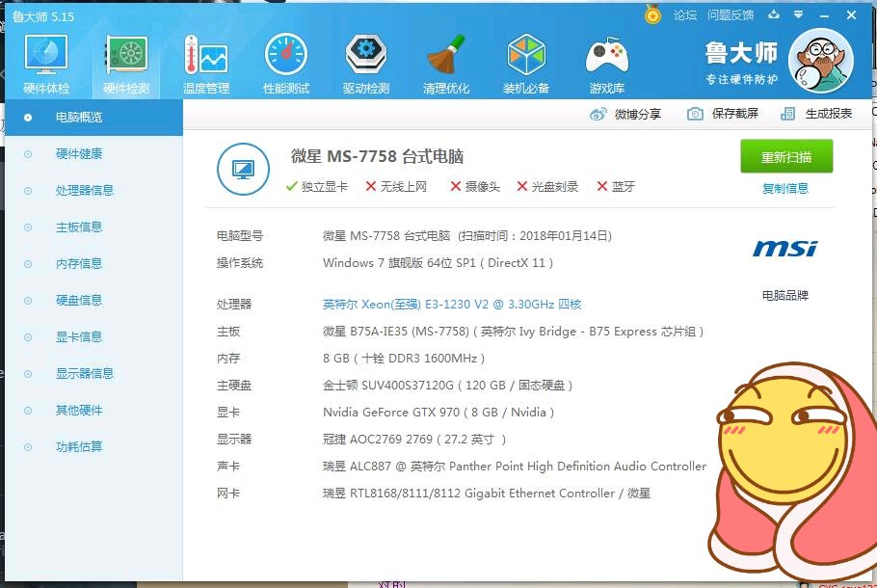The width and height of the screenshot is (877, 588).
Task: Close the 鲁大师 window
Action: [x=851, y=15]
